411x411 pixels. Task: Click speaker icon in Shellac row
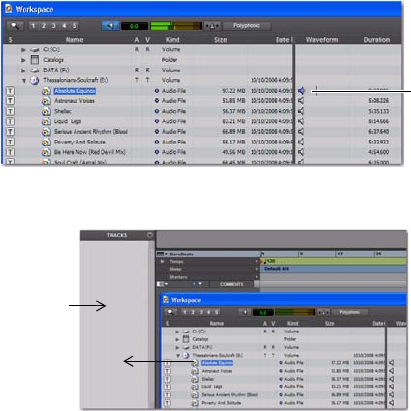point(301,111)
